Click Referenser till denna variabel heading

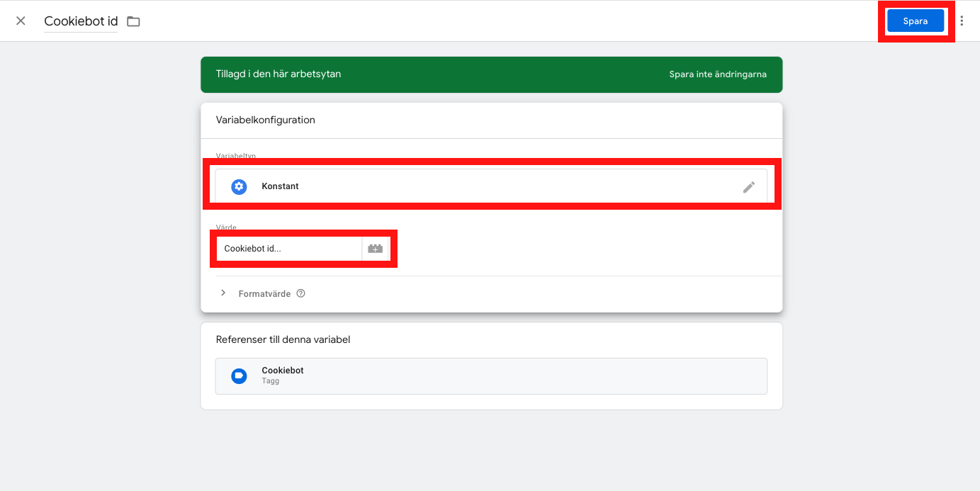283,339
